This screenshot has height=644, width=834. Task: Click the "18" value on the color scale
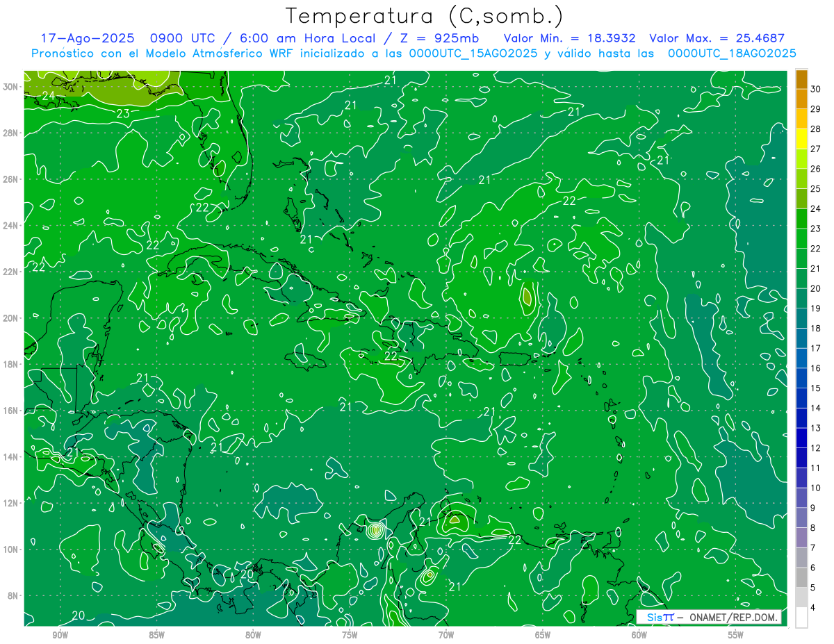(816, 328)
